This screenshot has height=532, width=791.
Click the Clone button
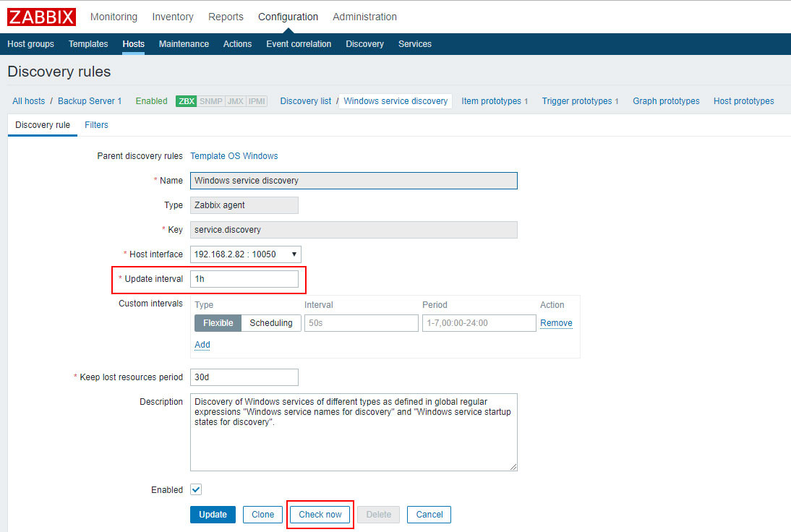pyautogui.click(x=263, y=515)
